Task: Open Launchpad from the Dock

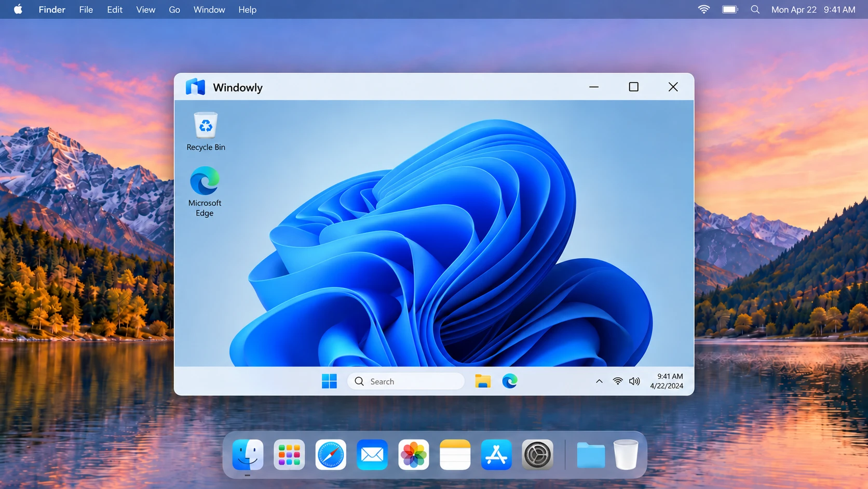Action: click(289, 455)
